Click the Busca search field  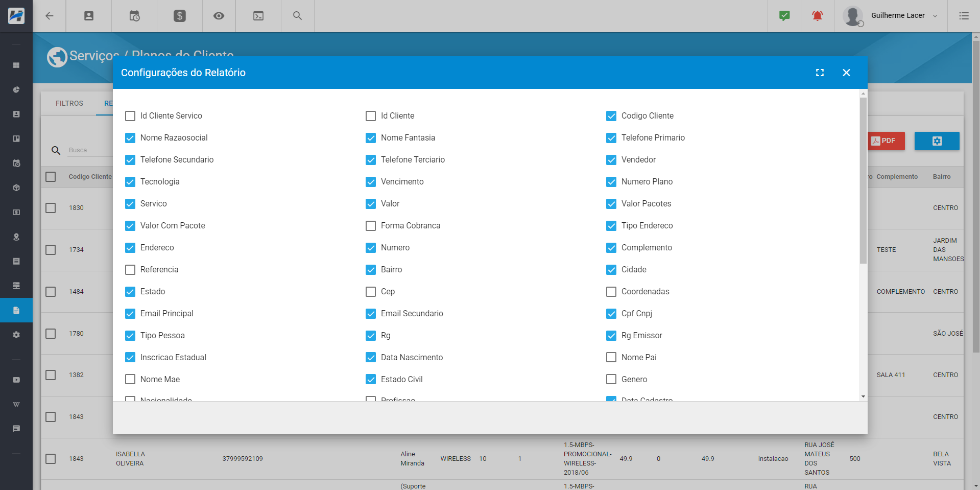click(x=89, y=150)
